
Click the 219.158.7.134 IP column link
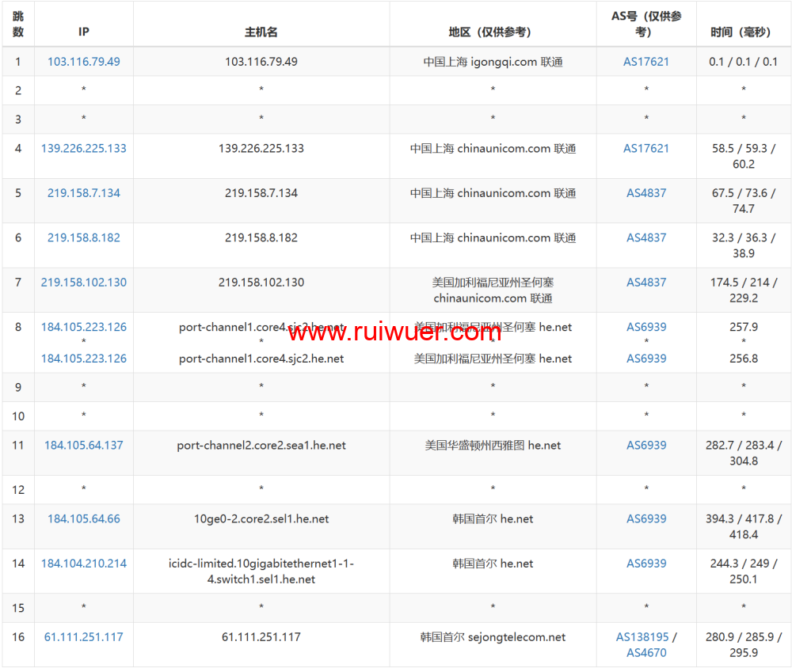click(x=83, y=193)
